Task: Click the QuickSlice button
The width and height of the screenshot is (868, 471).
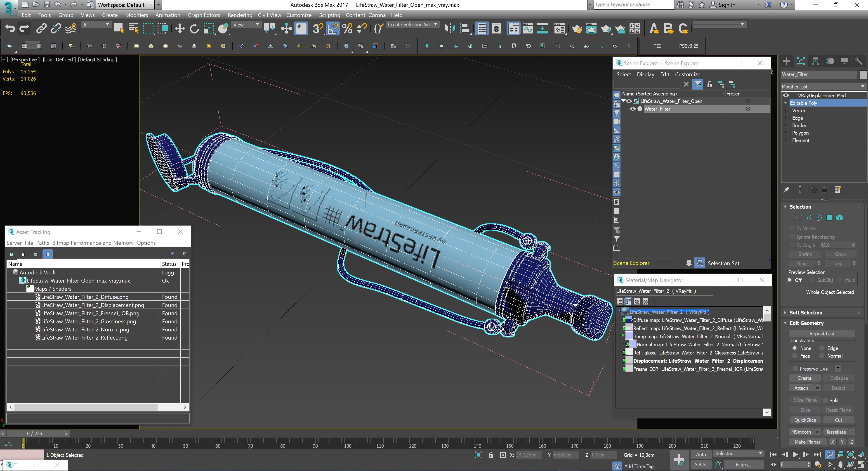Action: 805,420
